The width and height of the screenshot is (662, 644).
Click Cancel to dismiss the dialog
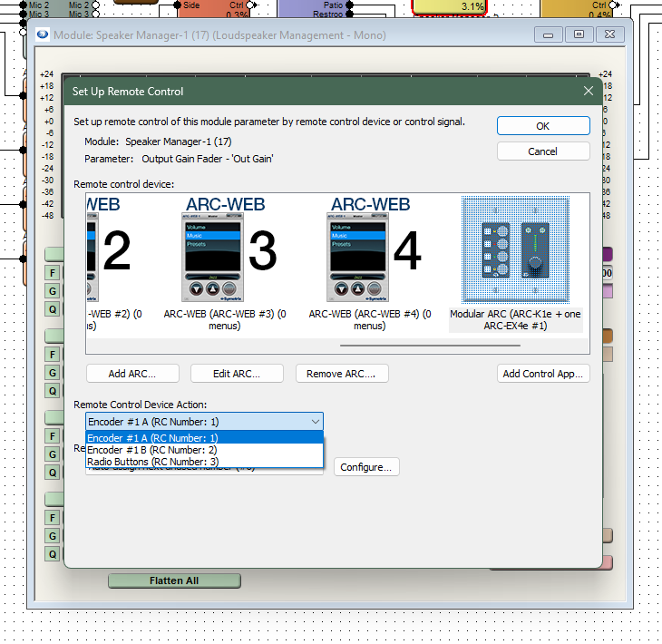click(x=542, y=151)
